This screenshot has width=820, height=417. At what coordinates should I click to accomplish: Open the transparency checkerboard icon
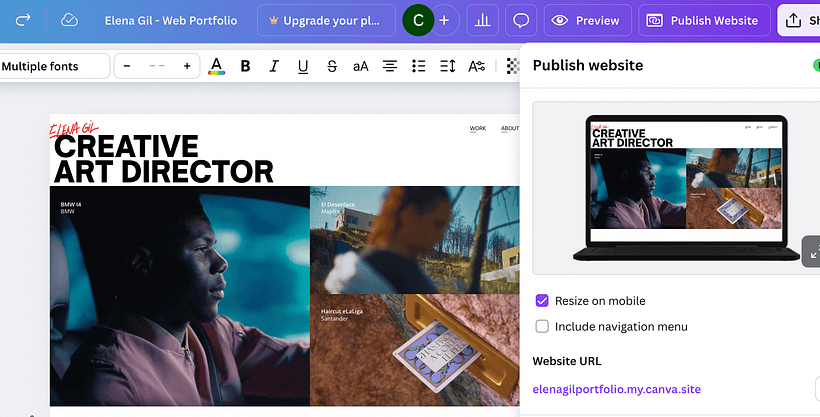point(513,66)
